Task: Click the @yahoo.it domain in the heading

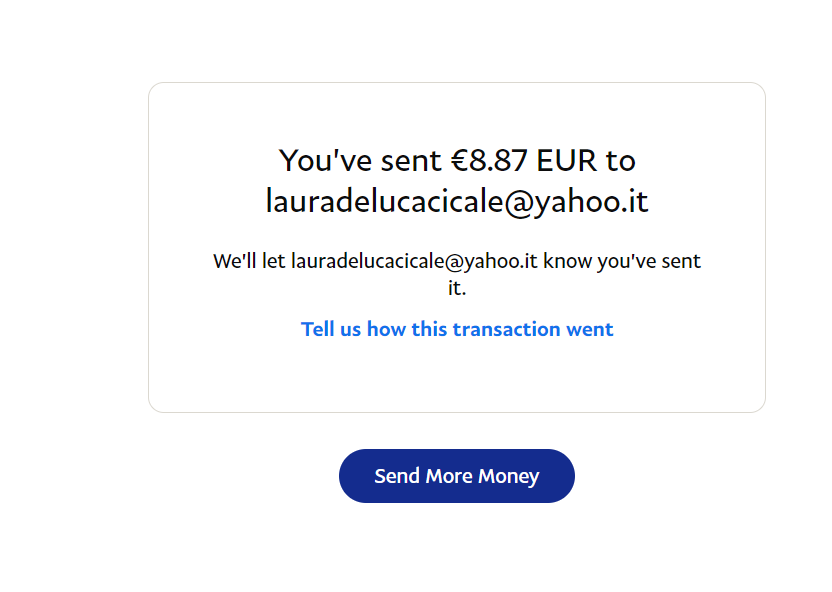Action: (x=576, y=202)
